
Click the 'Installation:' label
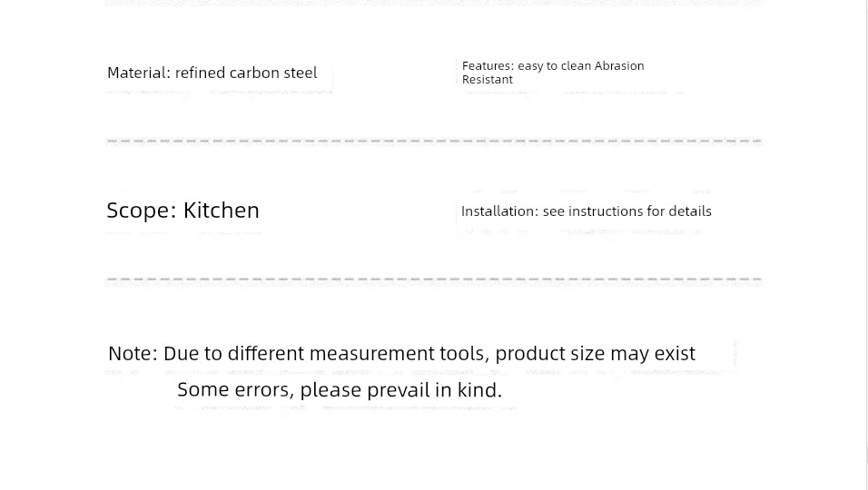point(500,211)
